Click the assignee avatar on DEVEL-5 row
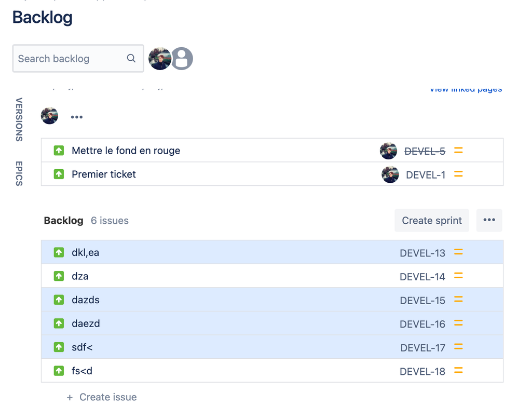Screen dimensions: 518x420 click(388, 151)
